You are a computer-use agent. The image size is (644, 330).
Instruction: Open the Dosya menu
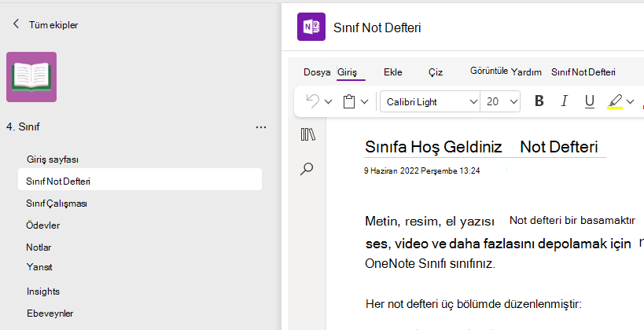tap(317, 72)
